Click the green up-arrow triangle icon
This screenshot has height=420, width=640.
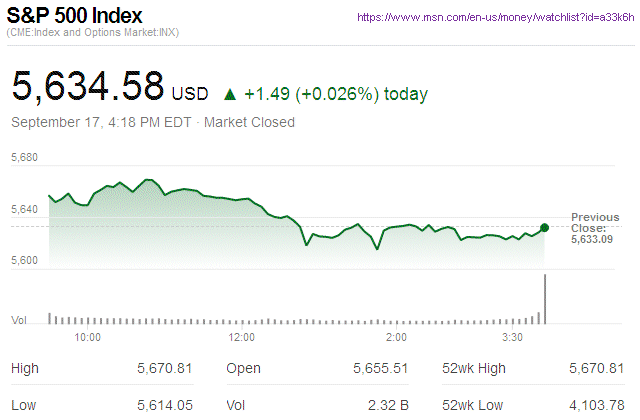230,95
